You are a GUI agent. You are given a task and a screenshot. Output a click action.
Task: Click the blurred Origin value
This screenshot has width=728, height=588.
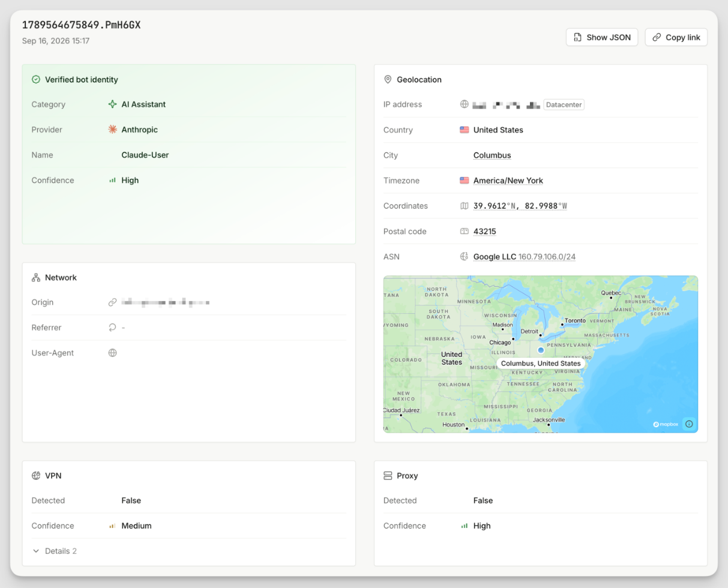point(166,302)
